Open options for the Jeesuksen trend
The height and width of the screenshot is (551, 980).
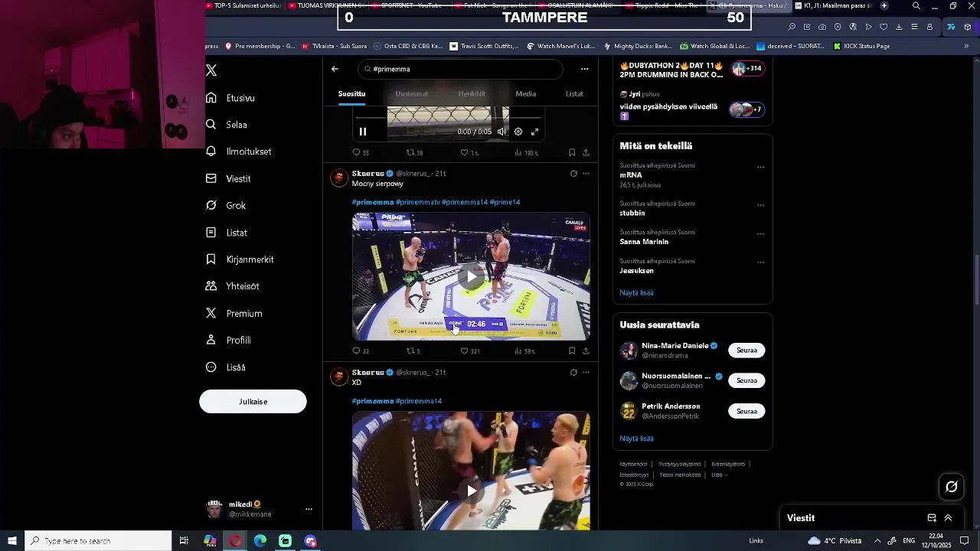pos(760,262)
